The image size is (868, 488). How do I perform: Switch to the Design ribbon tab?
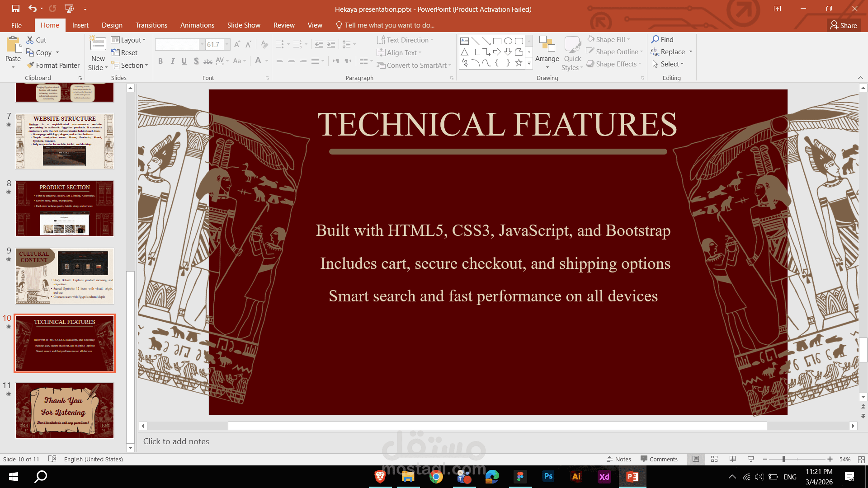[x=112, y=25]
